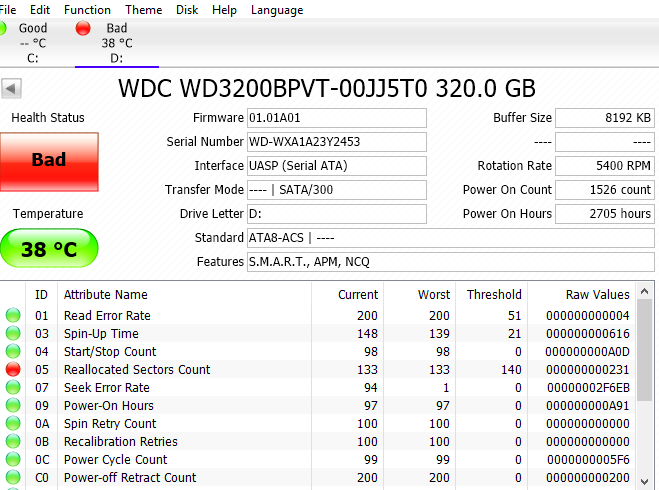Image resolution: width=659 pixels, height=490 pixels.
Task: Click the Firmware field 01.01A01
Action: tap(337, 118)
